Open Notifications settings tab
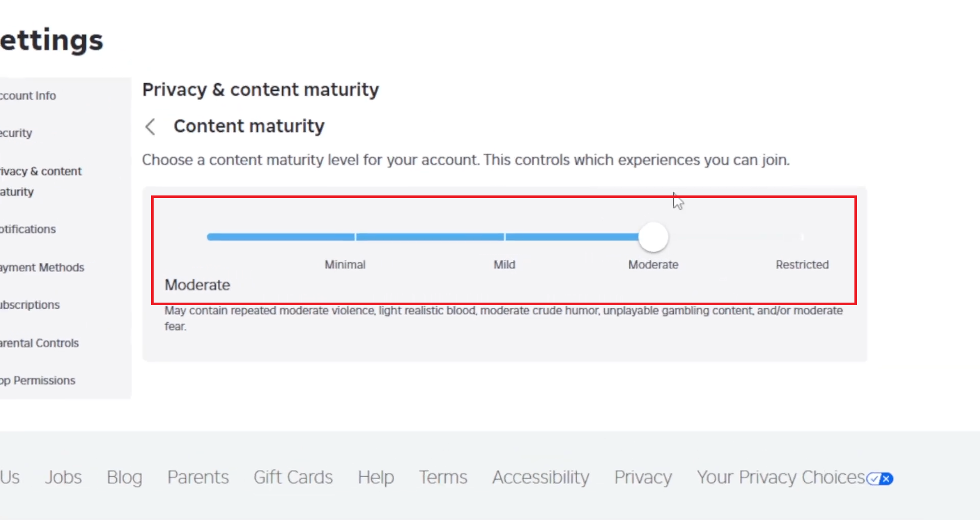Viewport: 980px width, 520px height. coord(28,229)
